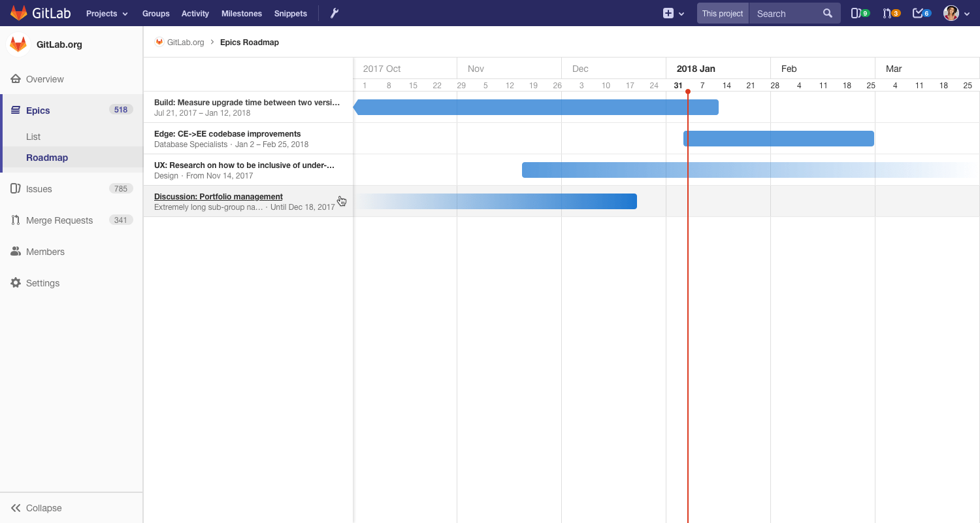Expand the plus new item dropdown

[674, 13]
